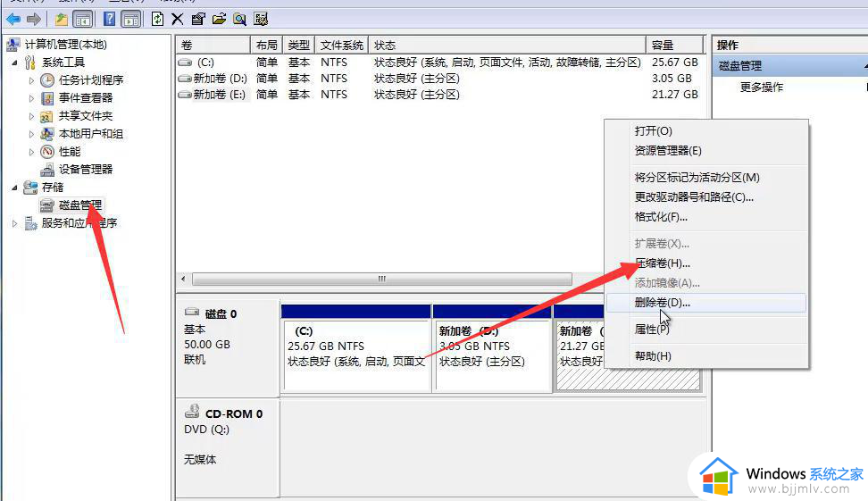868x501 pixels.
Task: Expand the 共享文件夹 tree node
Action: click(31, 116)
